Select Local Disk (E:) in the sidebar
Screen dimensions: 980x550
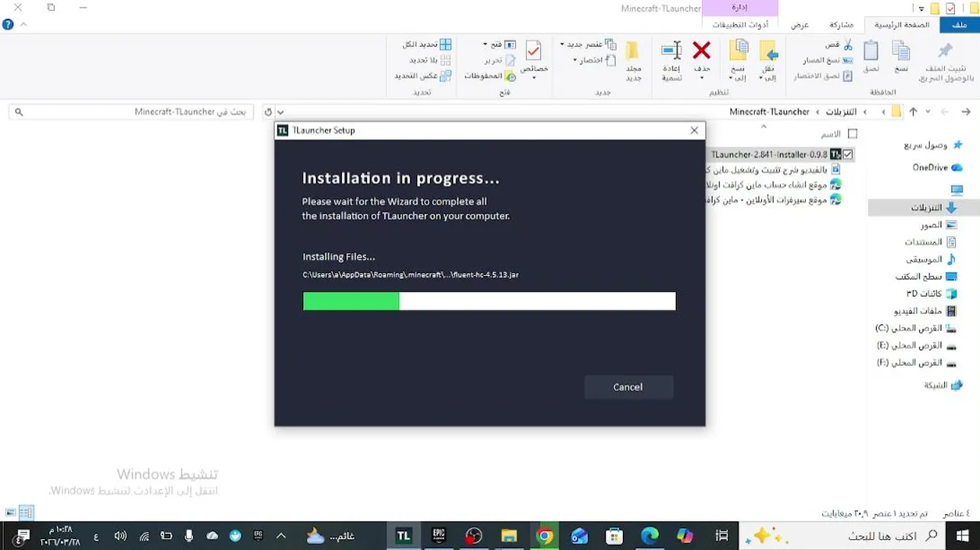[x=916, y=345]
